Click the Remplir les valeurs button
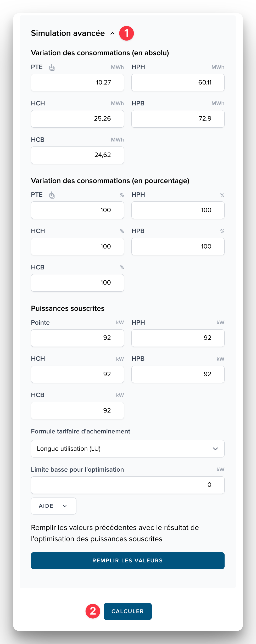The height and width of the screenshot is (644, 256). click(x=127, y=561)
